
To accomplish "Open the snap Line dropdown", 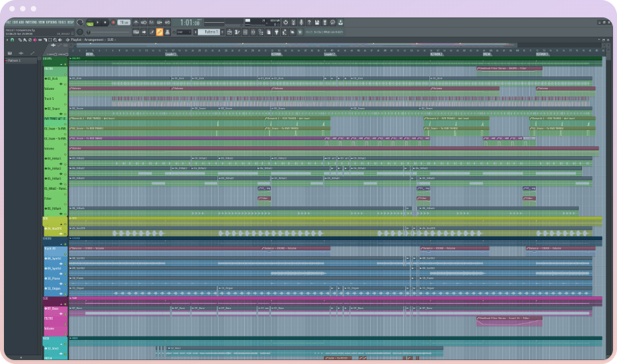I will [184, 32].
